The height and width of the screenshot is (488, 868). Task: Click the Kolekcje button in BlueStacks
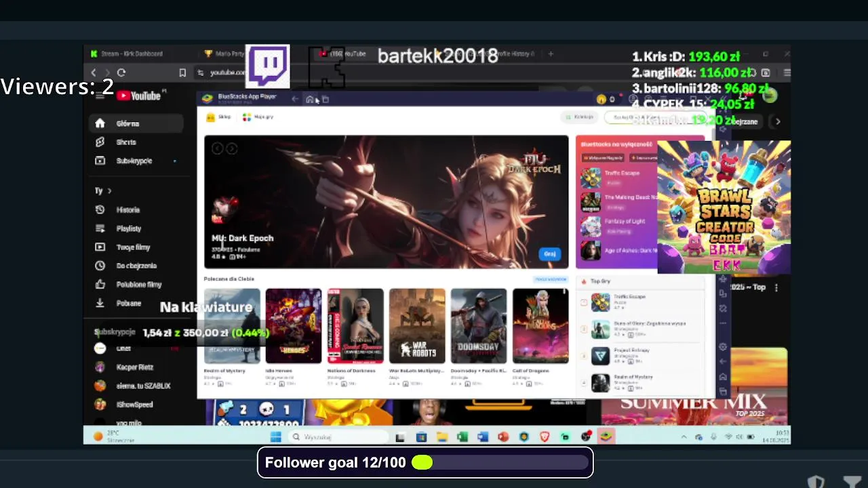[578, 117]
